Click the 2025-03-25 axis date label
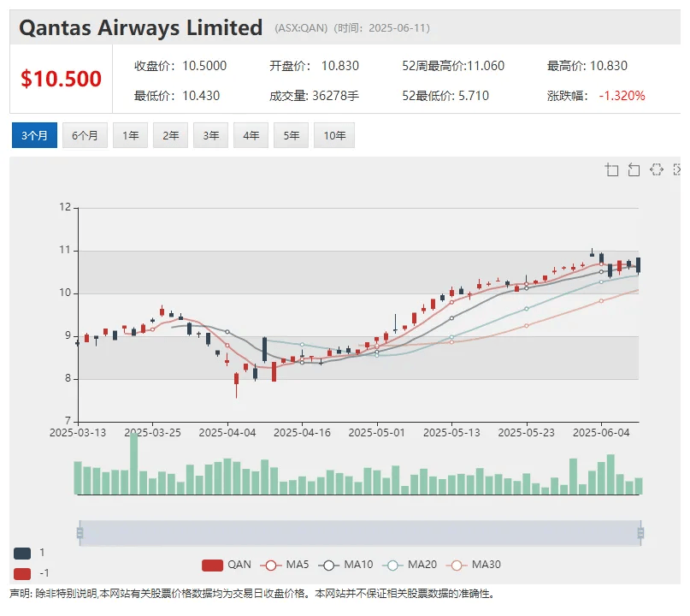 point(153,433)
